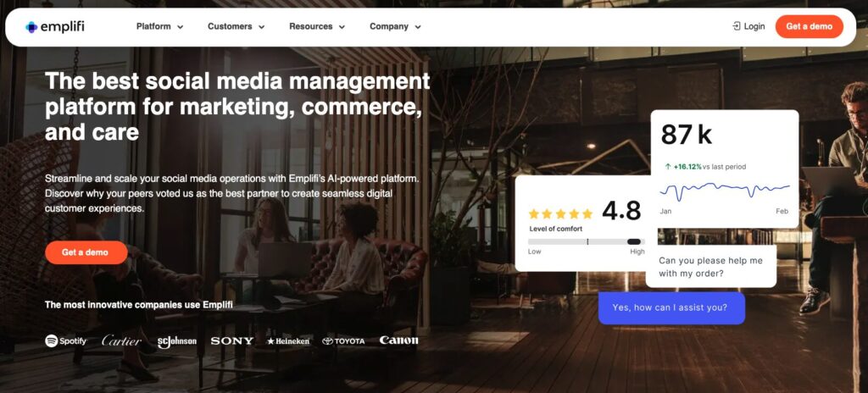Click the Heineken star logo
The width and height of the screenshot is (868, 393).
pyautogui.click(x=288, y=341)
